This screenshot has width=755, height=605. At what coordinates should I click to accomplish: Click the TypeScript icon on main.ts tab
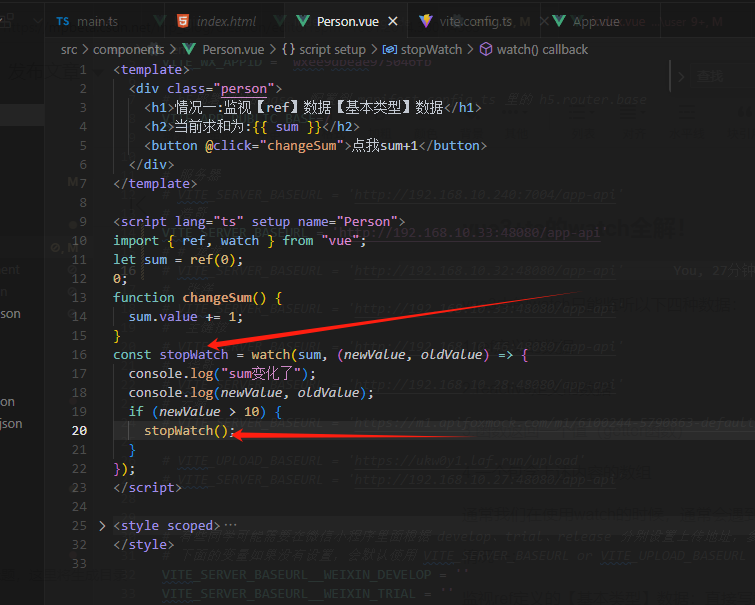pyautogui.click(x=63, y=21)
